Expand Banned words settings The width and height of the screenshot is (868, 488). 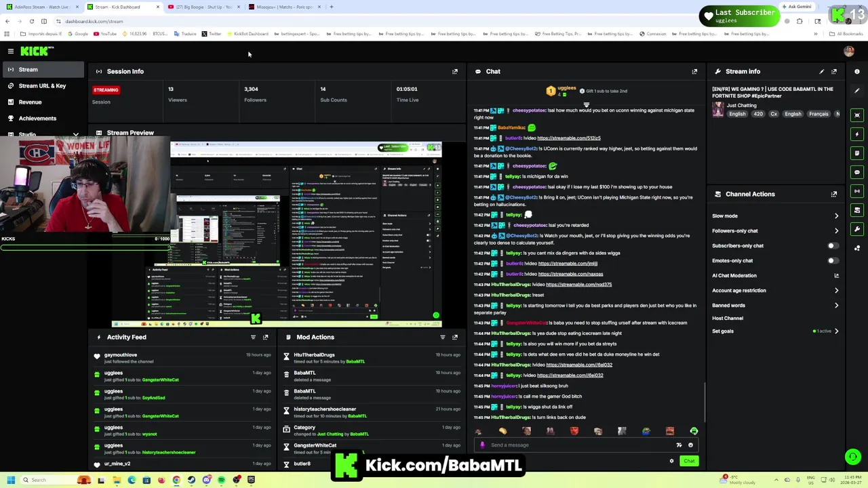[836, 306]
